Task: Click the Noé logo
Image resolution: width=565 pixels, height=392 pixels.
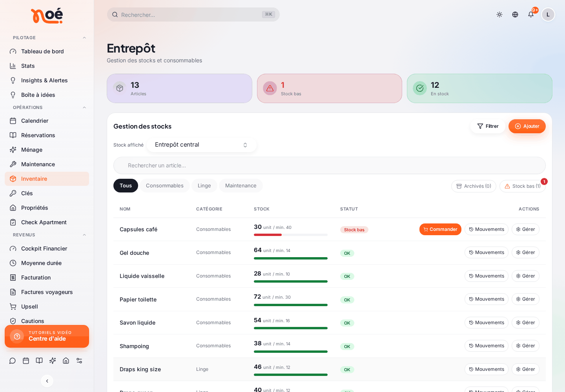Action: click(47, 16)
